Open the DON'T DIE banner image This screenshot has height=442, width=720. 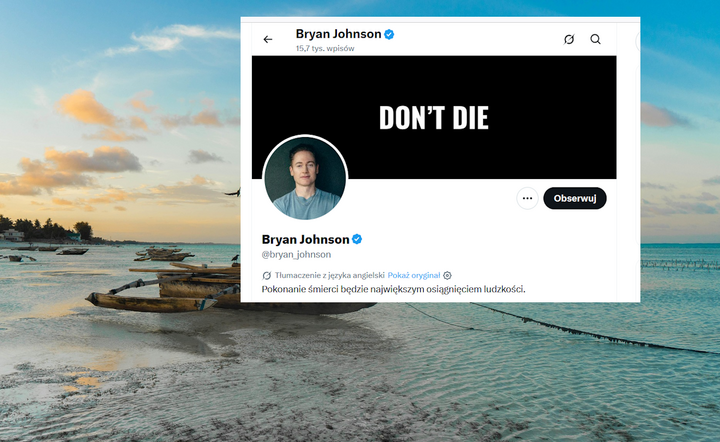pos(434,117)
